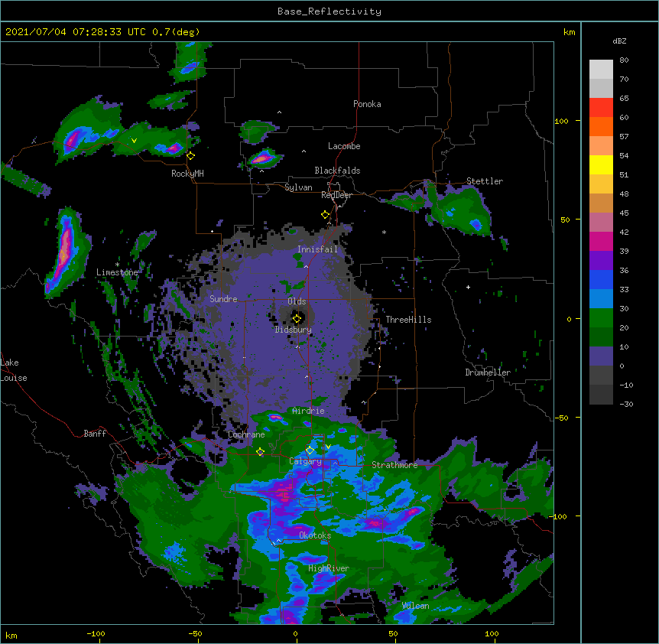Click the Lake Louise label at left edge
659x644 pixels.
pyautogui.click(x=14, y=370)
